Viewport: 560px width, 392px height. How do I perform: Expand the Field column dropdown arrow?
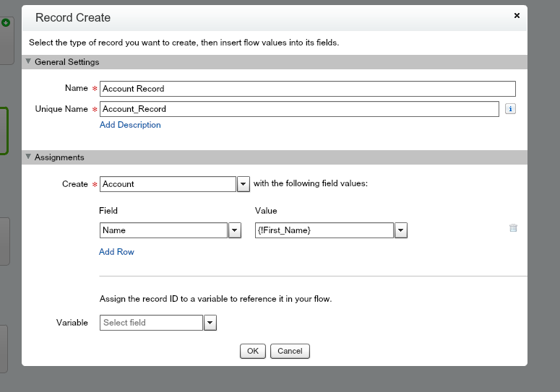[234, 230]
